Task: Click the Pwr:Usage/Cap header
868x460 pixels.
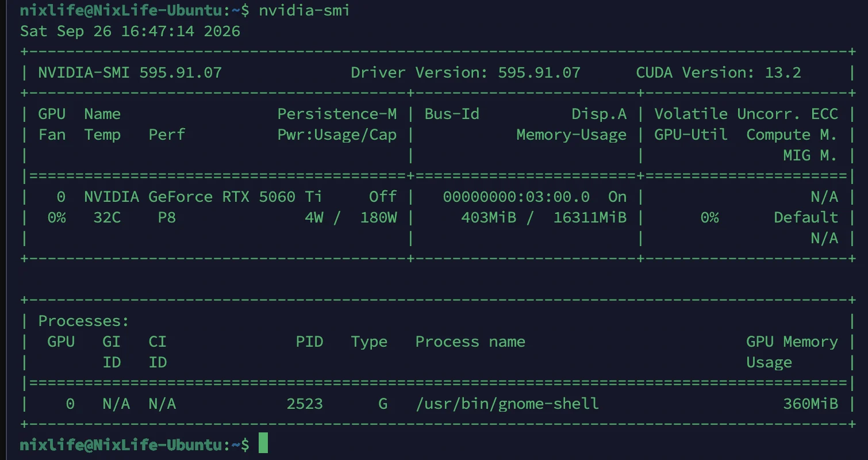Action: point(337,135)
